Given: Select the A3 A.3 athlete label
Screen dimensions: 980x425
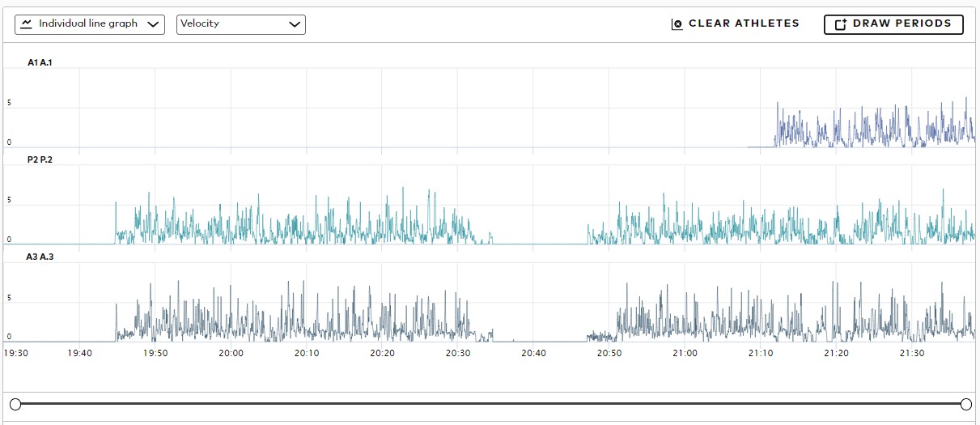Looking at the screenshot, I should coord(40,257).
